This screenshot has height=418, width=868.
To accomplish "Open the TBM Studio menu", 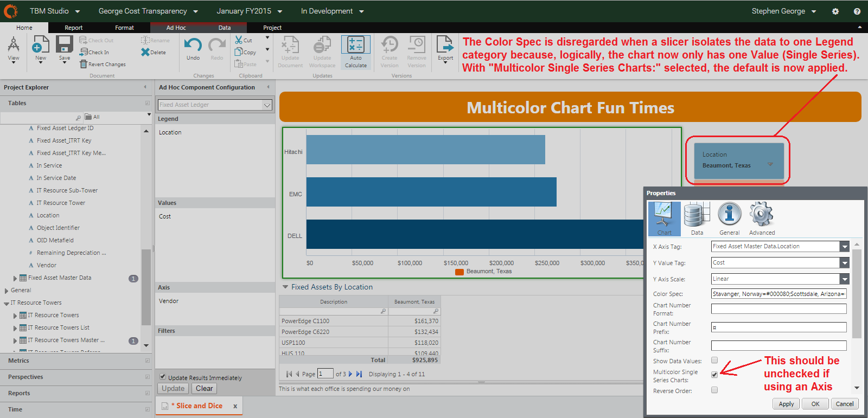I will 55,11.
